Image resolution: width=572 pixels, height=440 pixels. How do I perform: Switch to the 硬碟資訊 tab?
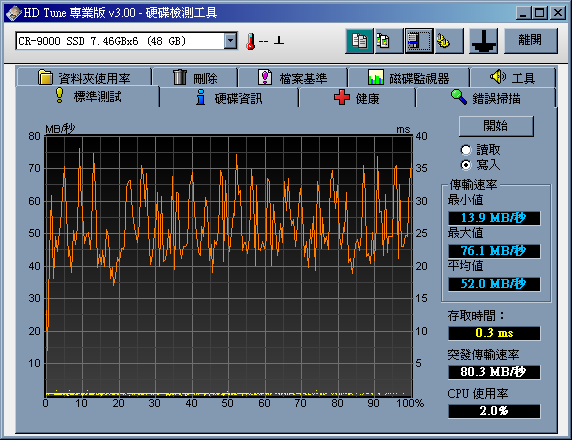pos(229,98)
